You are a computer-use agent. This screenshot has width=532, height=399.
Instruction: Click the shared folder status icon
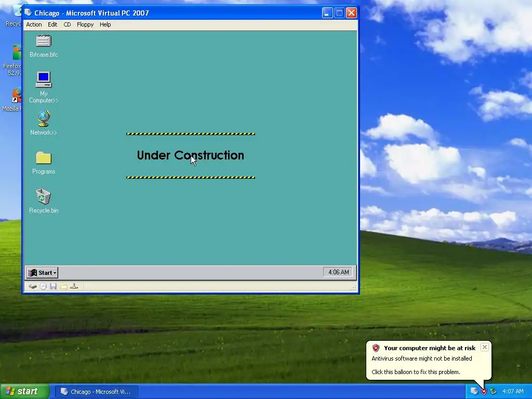[x=64, y=287]
